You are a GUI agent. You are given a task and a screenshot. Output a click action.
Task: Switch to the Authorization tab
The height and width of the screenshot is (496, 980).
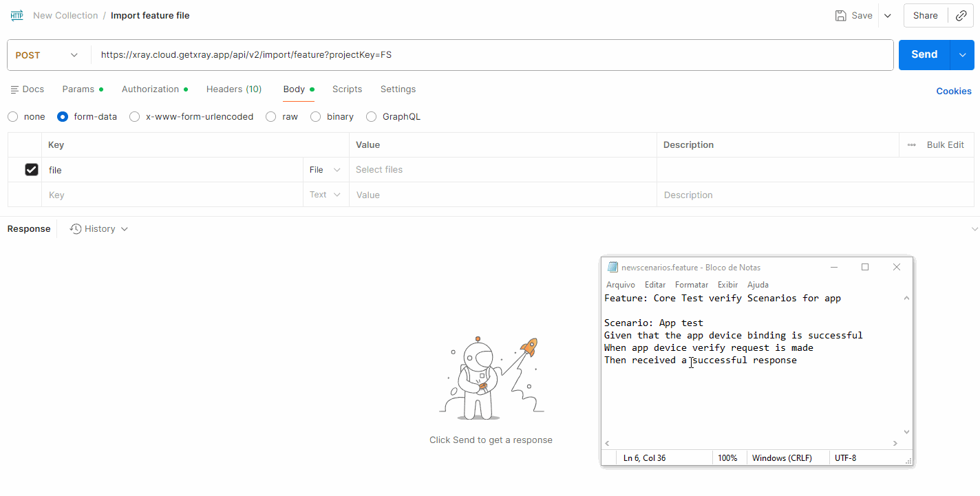pyautogui.click(x=150, y=89)
